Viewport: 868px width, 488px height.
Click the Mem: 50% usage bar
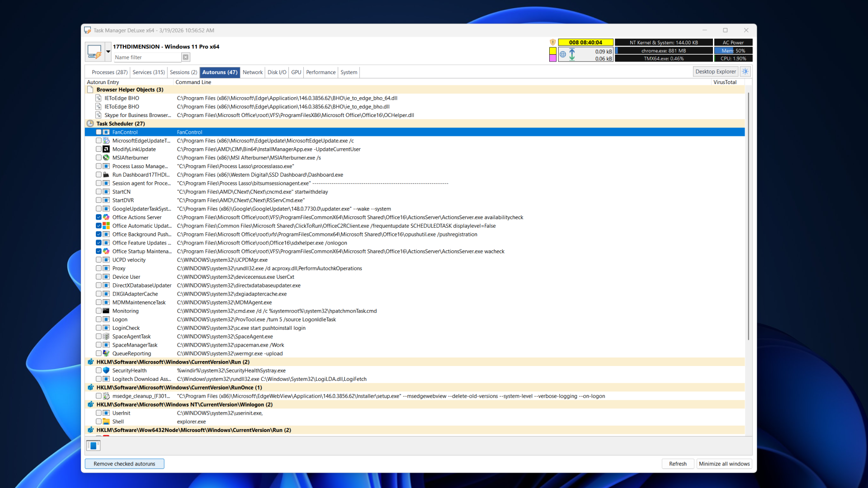pos(733,51)
